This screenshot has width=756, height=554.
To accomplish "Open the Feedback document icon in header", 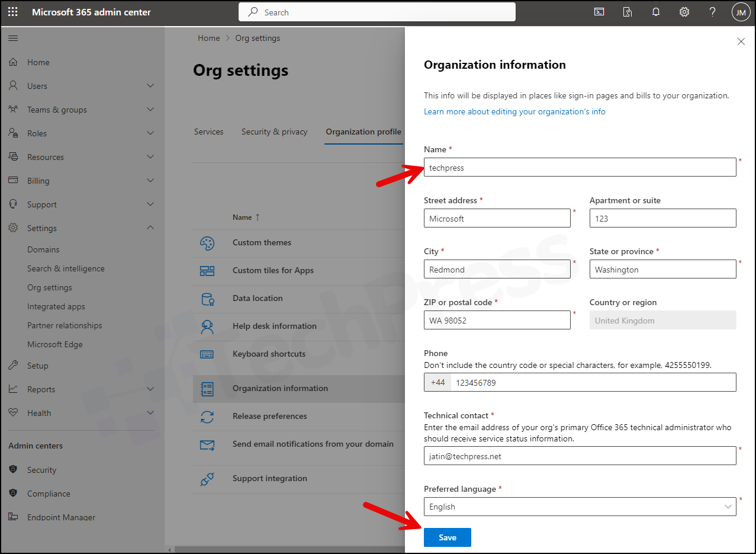I will (628, 12).
